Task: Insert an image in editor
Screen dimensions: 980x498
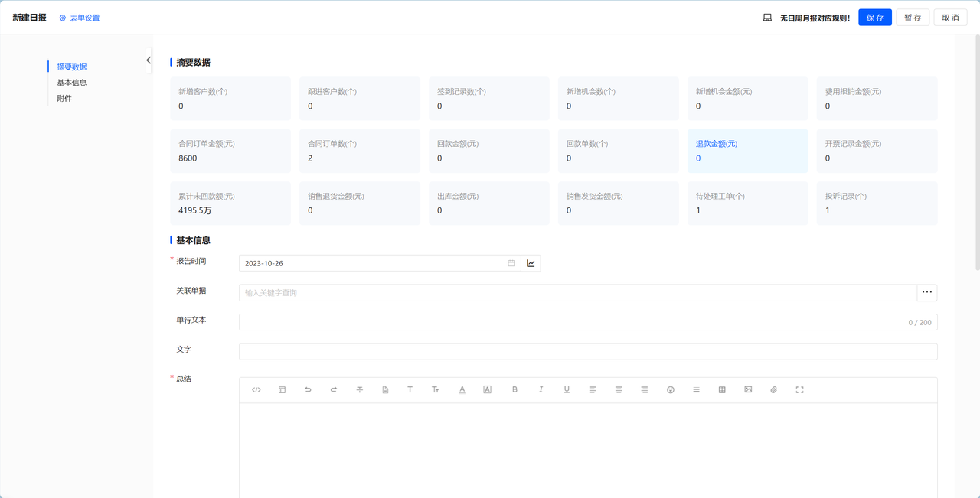Action: [x=748, y=390]
